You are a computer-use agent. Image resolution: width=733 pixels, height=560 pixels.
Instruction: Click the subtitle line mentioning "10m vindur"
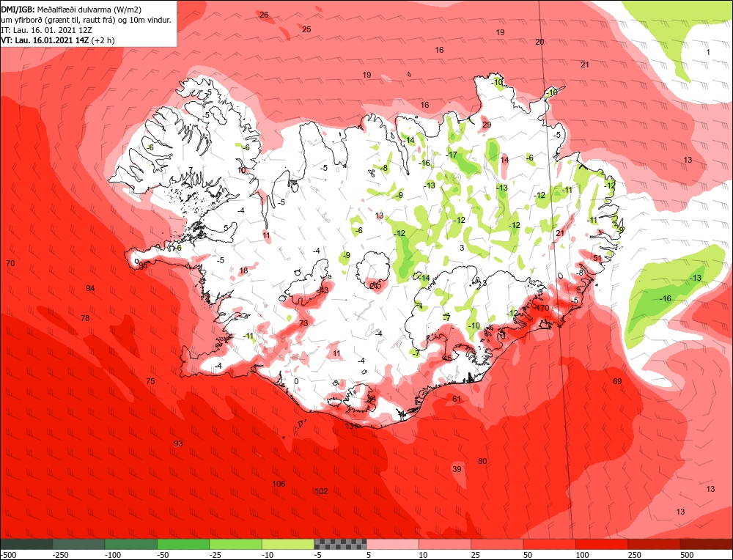pyautogui.click(x=86, y=20)
